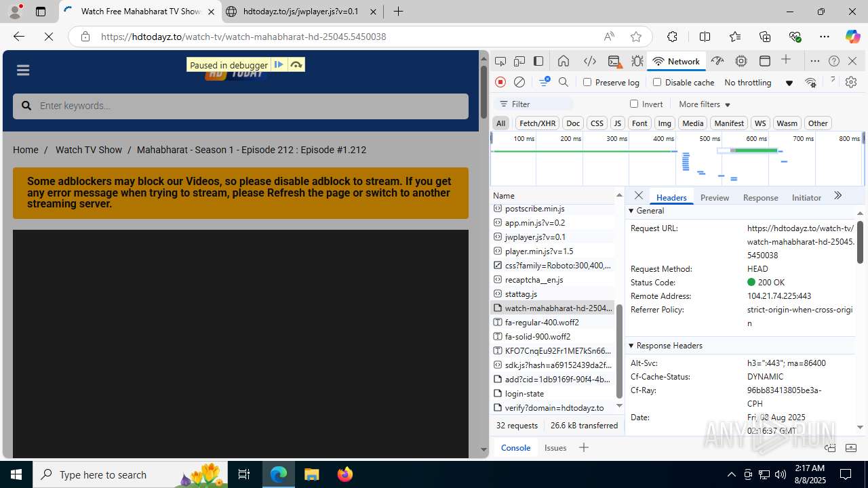The width and height of the screenshot is (868, 488).
Task: Toggle the inspect element picker in DevTools
Action: point(500,61)
